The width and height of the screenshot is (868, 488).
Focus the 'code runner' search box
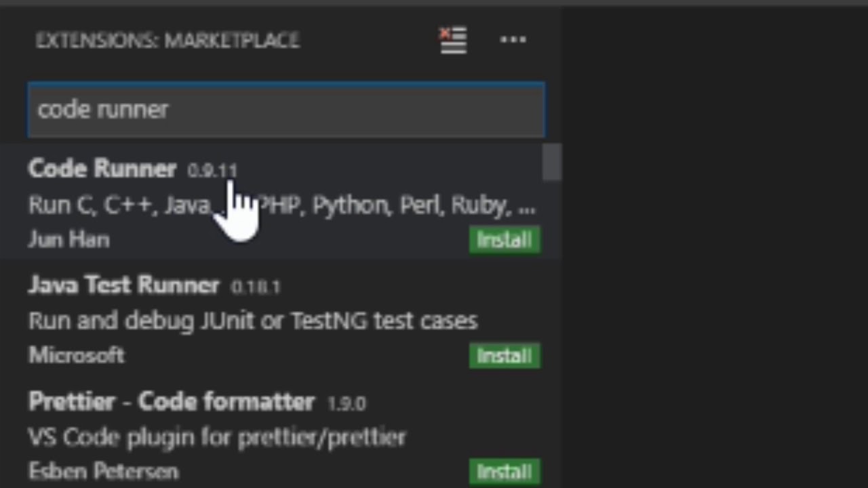point(286,110)
